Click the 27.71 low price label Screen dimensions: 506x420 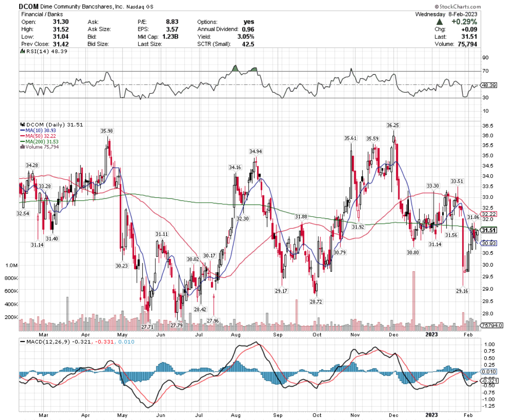(147, 327)
